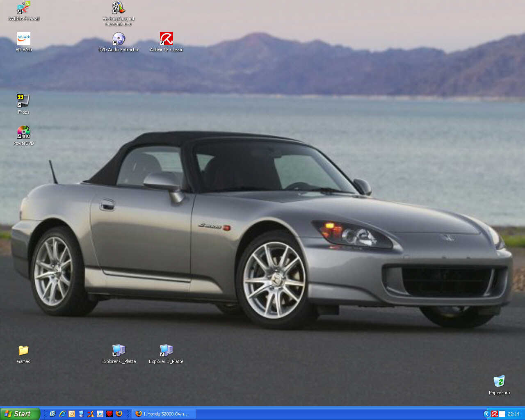Select the Games folder icon

click(x=23, y=351)
